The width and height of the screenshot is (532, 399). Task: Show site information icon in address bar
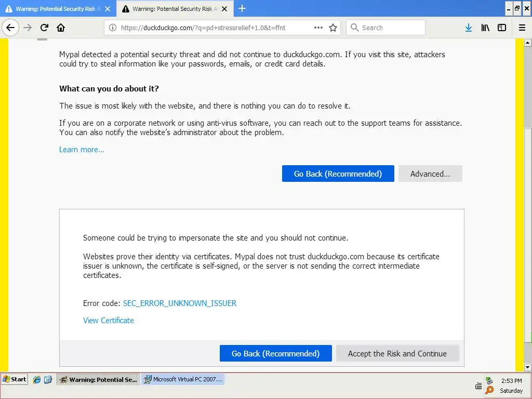pyautogui.click(x=113, y=28)
